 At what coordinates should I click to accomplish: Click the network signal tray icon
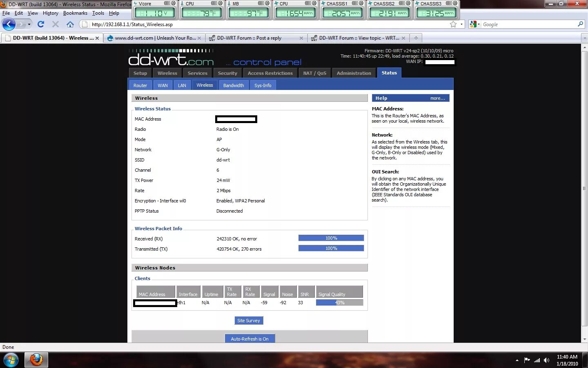[x=537, y=360]
